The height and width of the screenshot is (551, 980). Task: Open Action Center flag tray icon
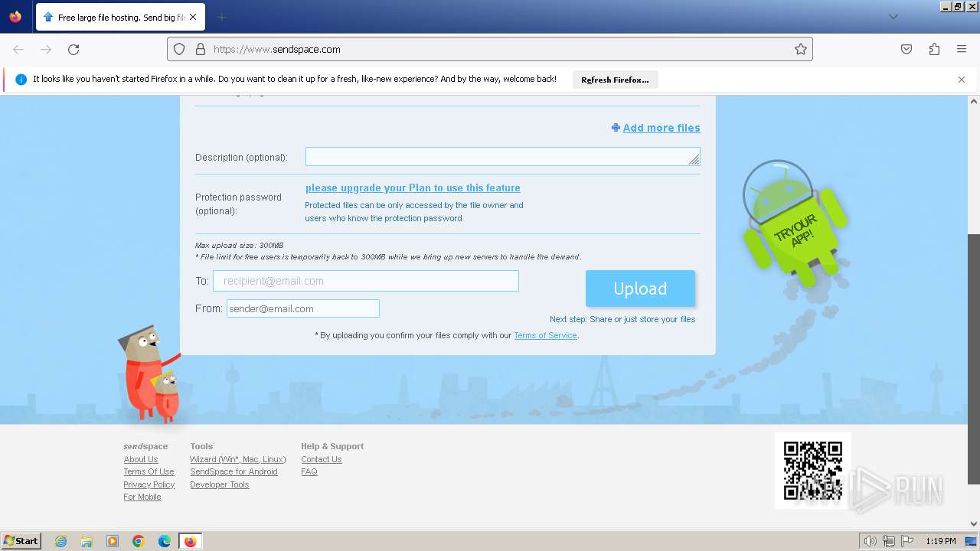click(x=907, y=541)
